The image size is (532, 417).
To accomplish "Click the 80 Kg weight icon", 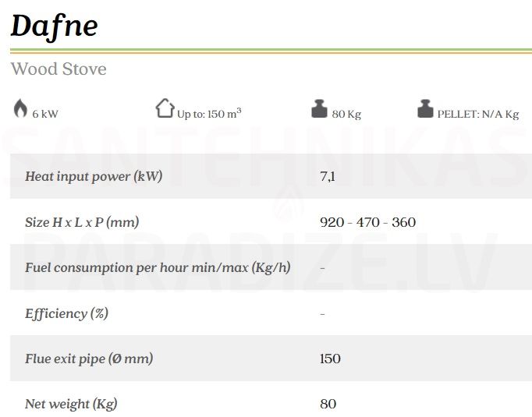I will click(319, 109).
